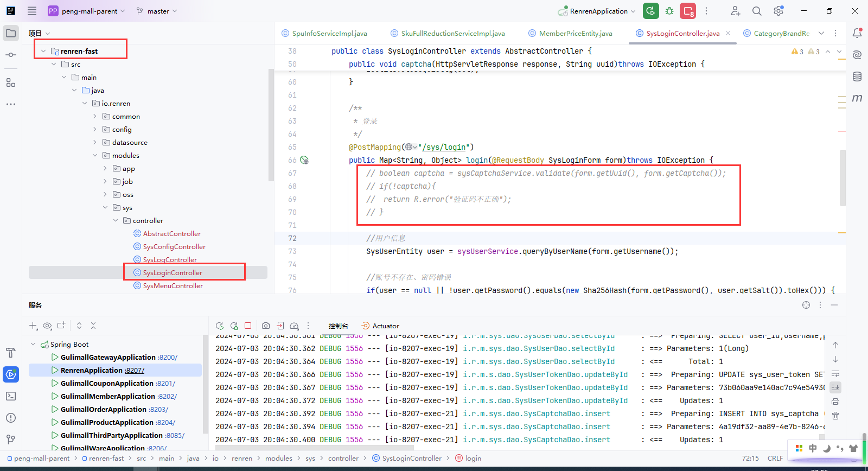Switch to the SkuFullReductionServiceImpl.java tab
Image resolution: width=868 pixels, height=471 pixels.
[448, 33]
